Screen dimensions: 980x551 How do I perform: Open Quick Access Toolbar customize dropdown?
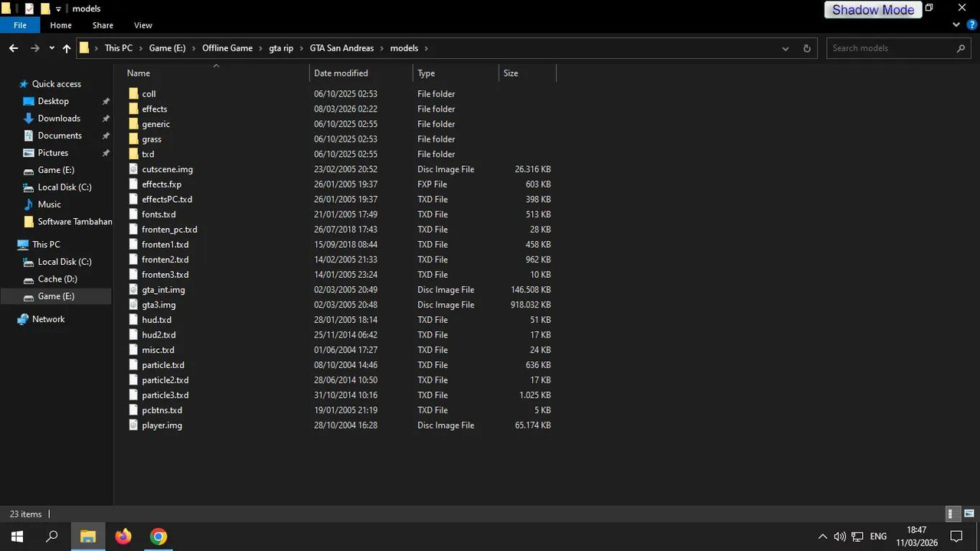point(58,9)
